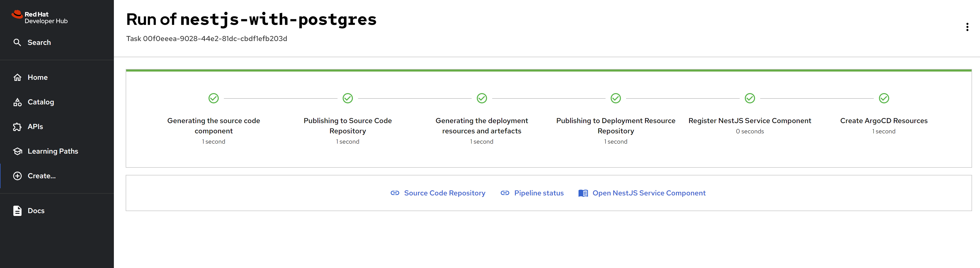Open the three-dot kebab menu

(x=967, y=27)
